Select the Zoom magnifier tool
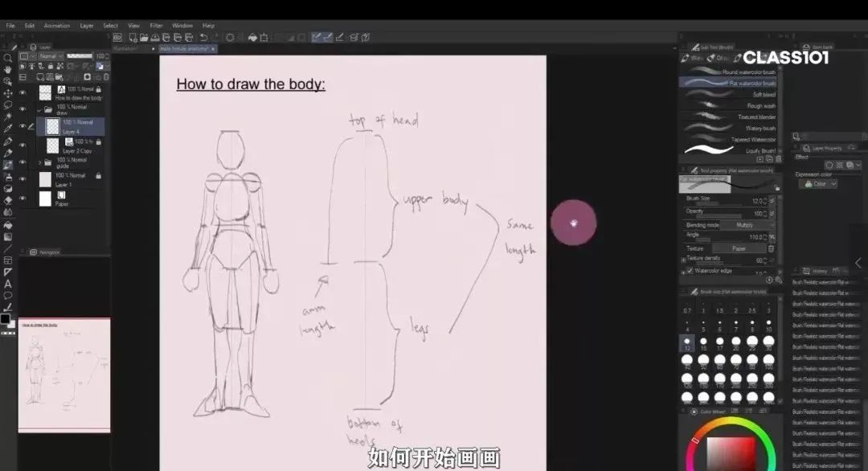 [8, 58]
